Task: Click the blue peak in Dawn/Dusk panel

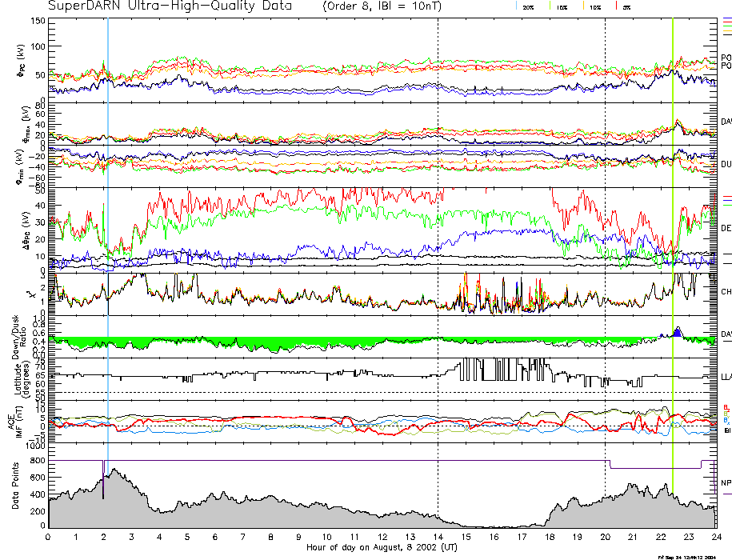Action: [678, 332]
